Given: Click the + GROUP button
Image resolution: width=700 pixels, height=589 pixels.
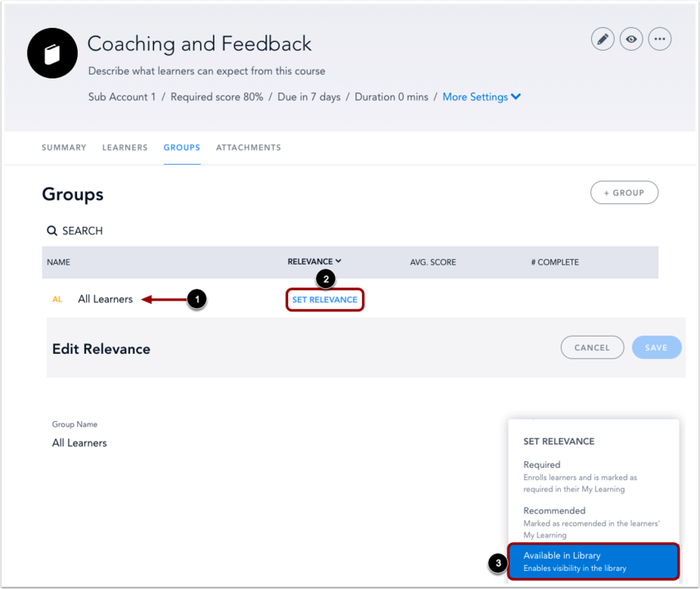Looking at the screenshot, I should pyautogui.click(x=624, y=193).
